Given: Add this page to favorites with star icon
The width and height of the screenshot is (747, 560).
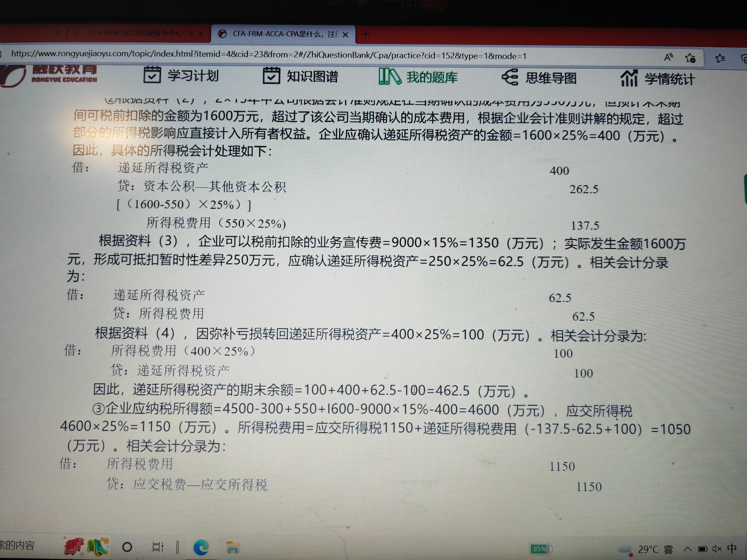Looking at the screenshot, I should [x=690, y=58].
